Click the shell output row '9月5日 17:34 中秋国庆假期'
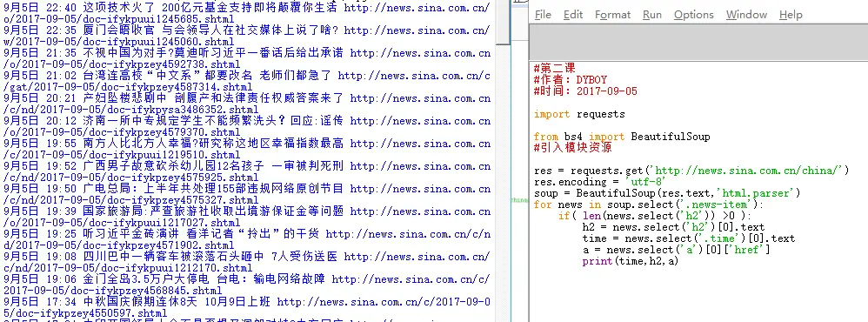868x322 pixels. point(246,302)
